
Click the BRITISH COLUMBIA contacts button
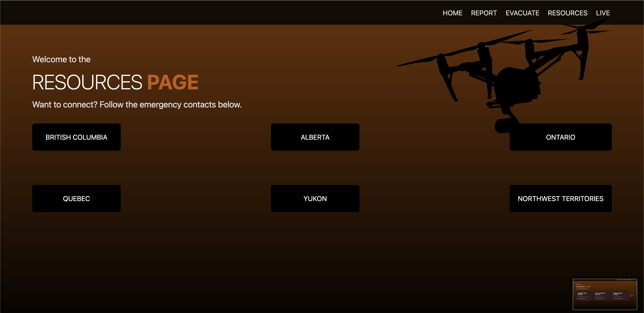(x=76, y=137)
